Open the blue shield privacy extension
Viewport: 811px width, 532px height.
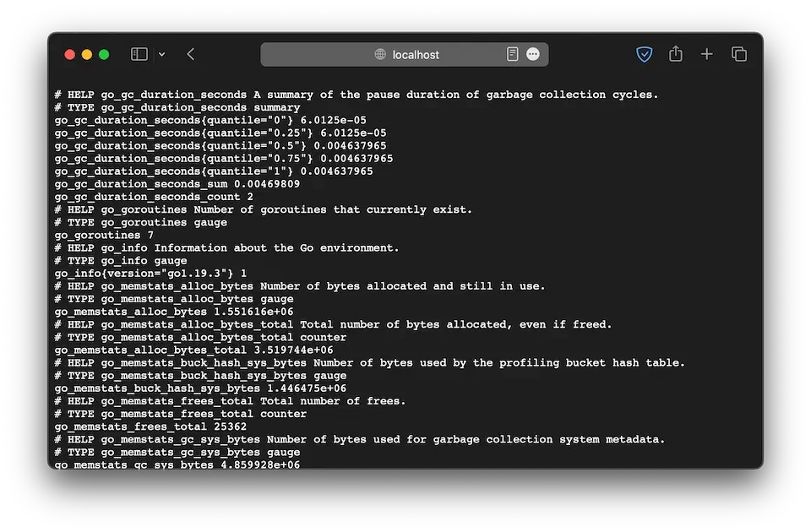click(644, 54)
